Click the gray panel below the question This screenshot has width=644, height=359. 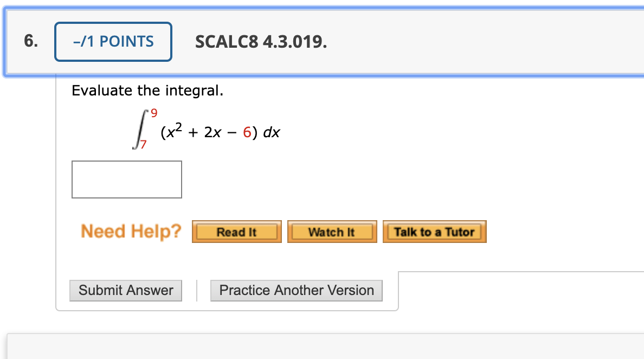[x=322, y=347]
